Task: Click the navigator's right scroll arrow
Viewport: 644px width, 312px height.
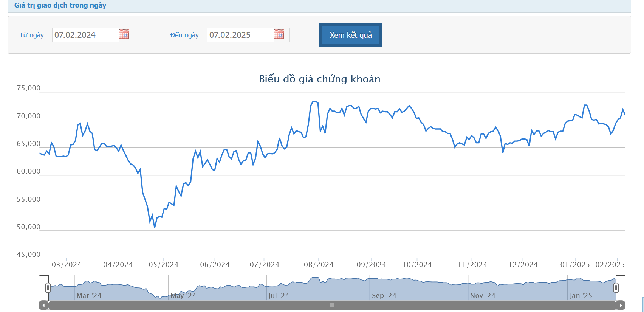Action: click(621, 305)
